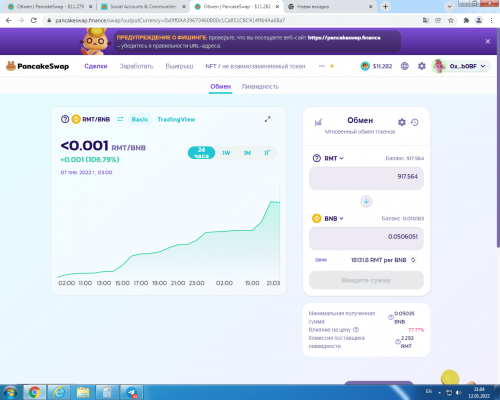Open a new browser tab
Screen dimensions: 500x400
(385, 7)
